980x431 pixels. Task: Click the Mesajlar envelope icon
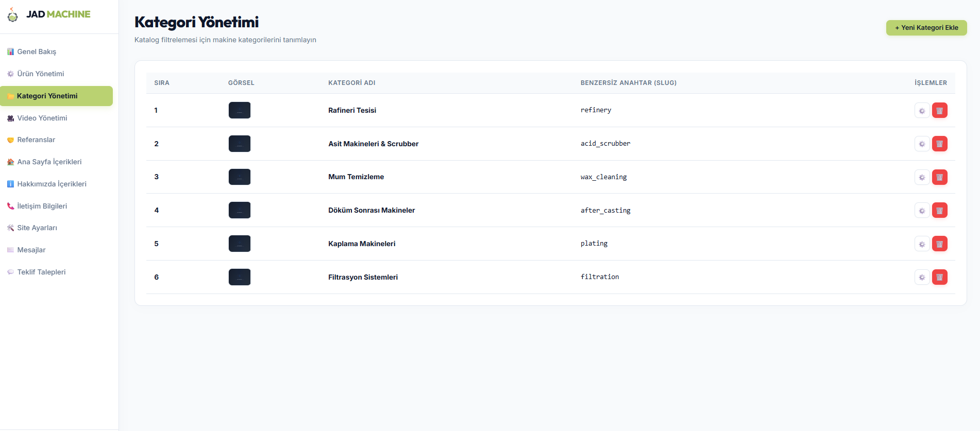[10, 250]
